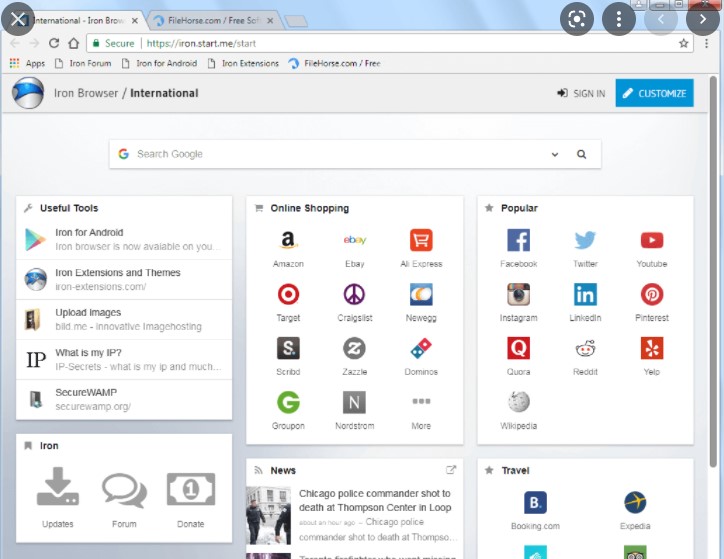This screenshot has width=724, height=559.
Task: Open the Wikipedia globe icon
Action: point(519,402)
